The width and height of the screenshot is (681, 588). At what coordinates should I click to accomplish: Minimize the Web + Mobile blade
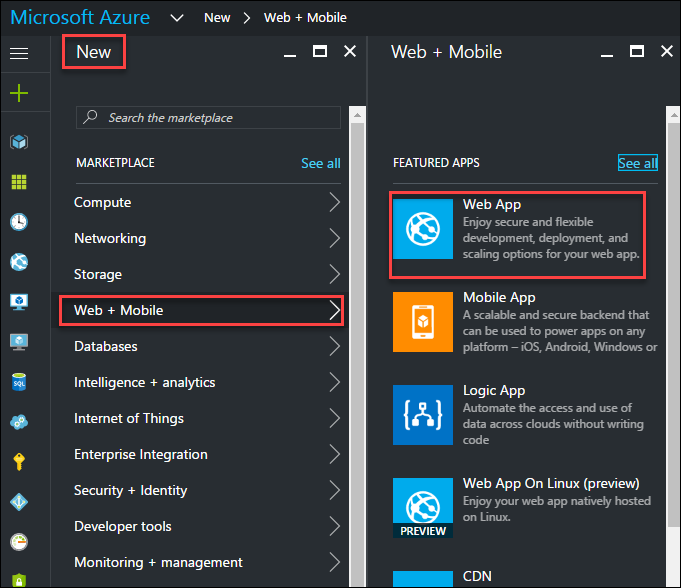pyautogui.click(x=607, y=56)
